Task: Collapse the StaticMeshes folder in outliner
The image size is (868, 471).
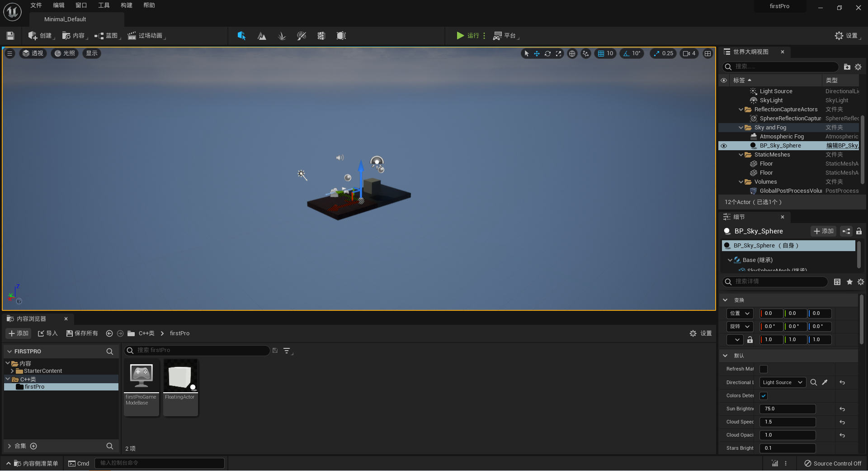Action: pyautogui.click(x=741, y=155)
